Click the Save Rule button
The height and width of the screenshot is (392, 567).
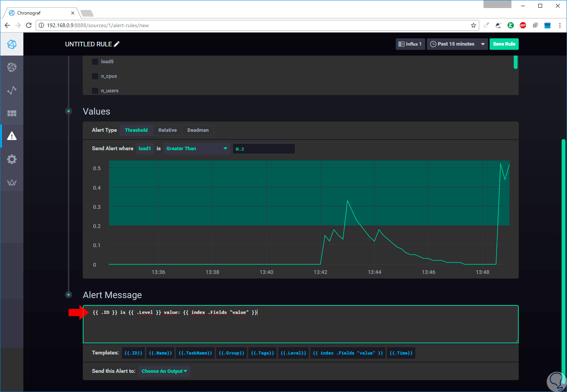click(504, 44)
